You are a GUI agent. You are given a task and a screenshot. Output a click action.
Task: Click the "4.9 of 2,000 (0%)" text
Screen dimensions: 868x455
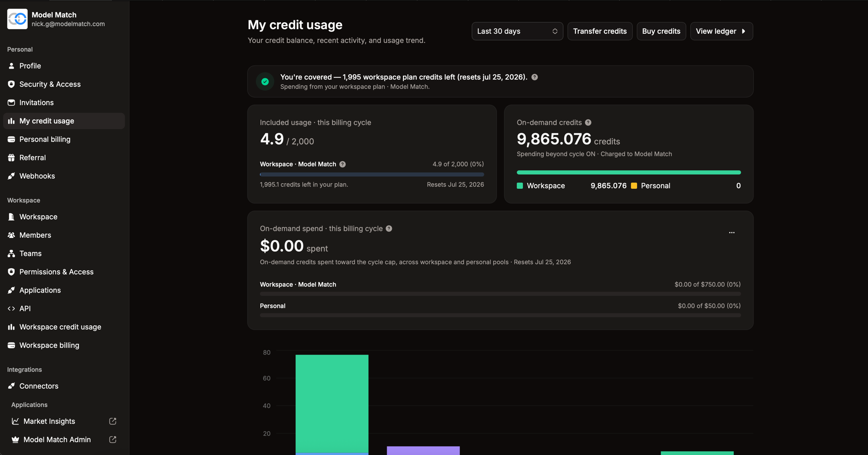pos(458,164)
